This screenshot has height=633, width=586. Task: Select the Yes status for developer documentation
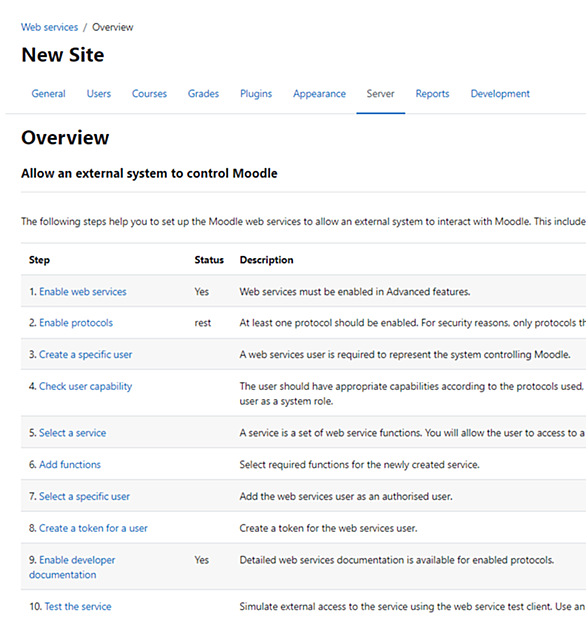pos(201,560)
